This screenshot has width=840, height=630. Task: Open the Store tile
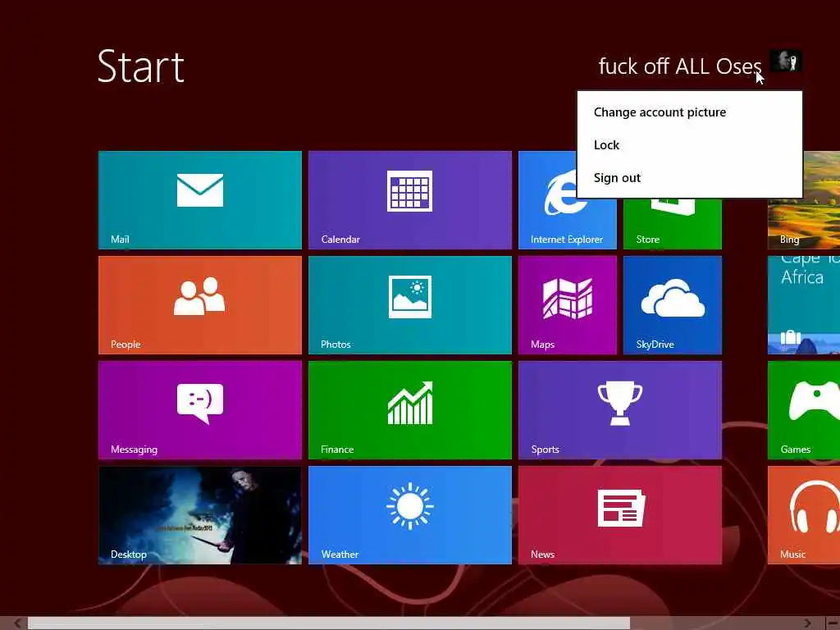tap(673, 224)
